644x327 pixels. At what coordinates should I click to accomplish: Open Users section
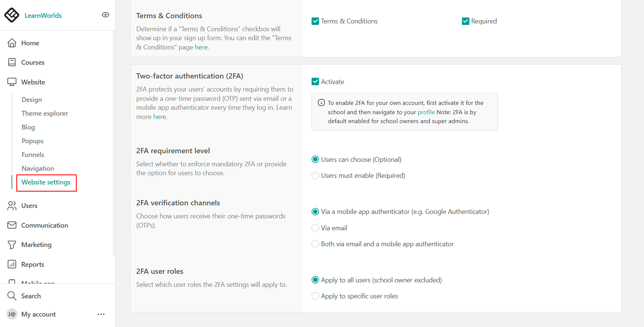tap(29, 206)
